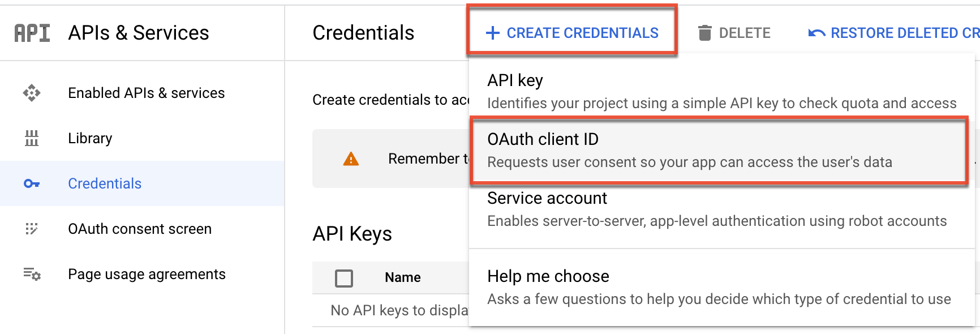Click the Page usage agreements icon
Viewport: 980px width, 334px height.
[31, 274]
